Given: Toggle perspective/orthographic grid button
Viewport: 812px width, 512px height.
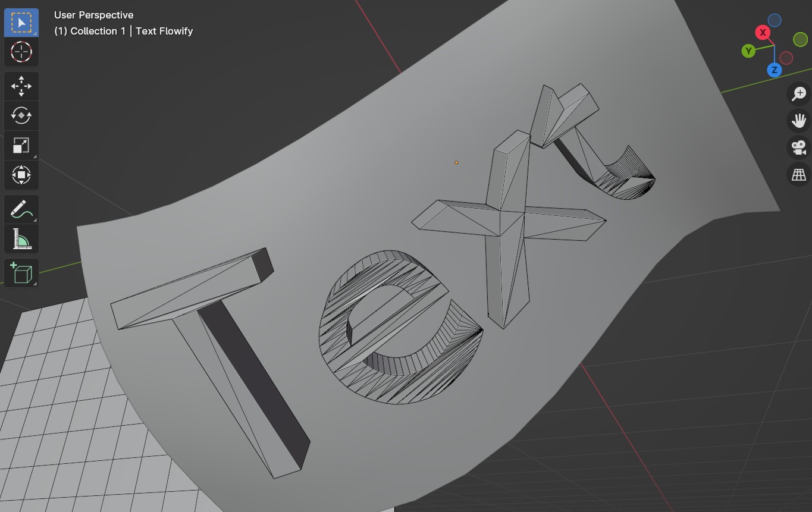Looking at the screenshot, I should coord(798,175).
